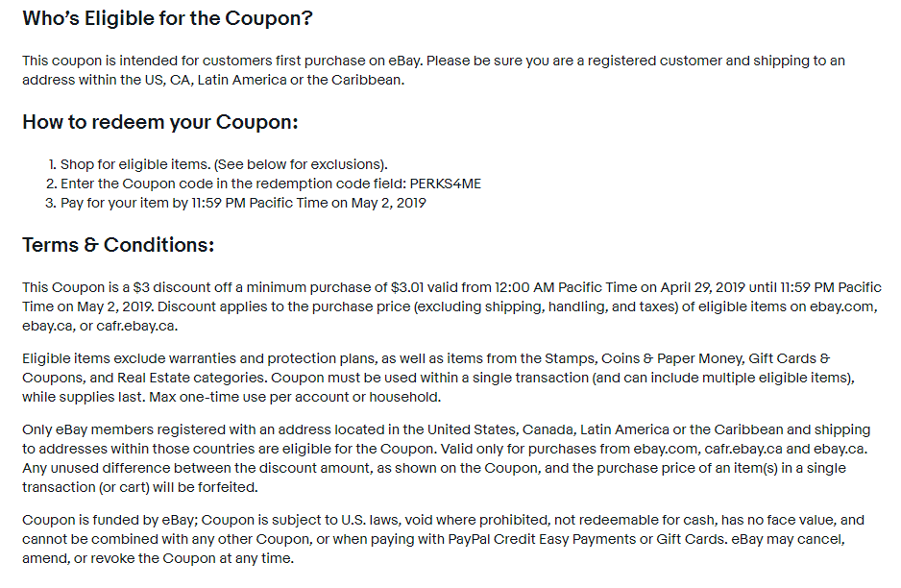Click the 'April 29, 2019' start date text

(702, 287)
